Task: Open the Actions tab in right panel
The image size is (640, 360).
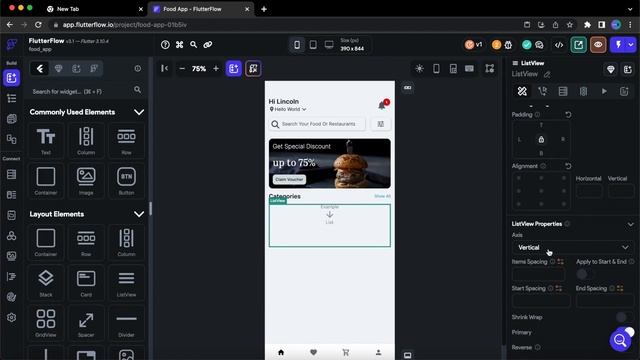Action: pos(542,91)
